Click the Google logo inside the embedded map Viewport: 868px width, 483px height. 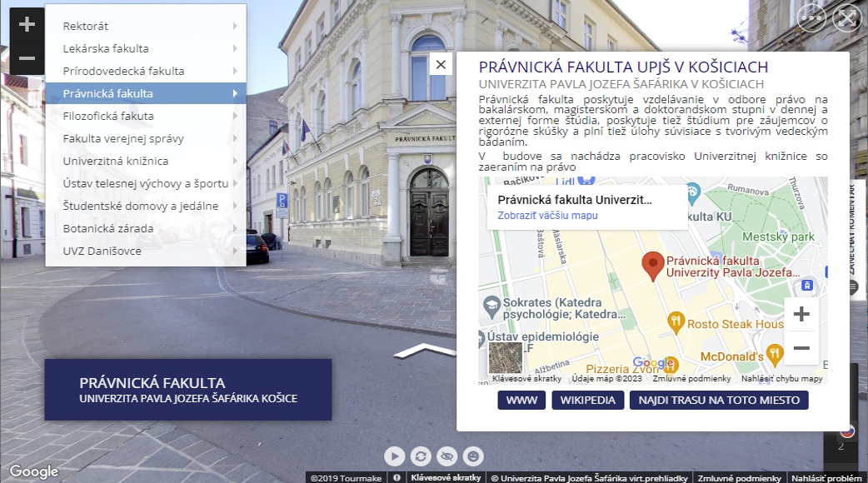point(652,364)
